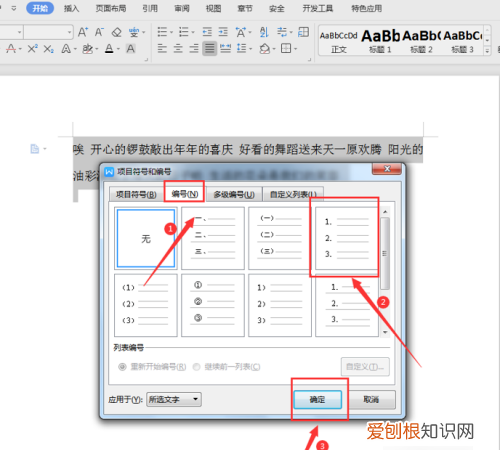This screenshot has height=450, width=500.
Task: Click the 确定 button
Action: (318, 399)
